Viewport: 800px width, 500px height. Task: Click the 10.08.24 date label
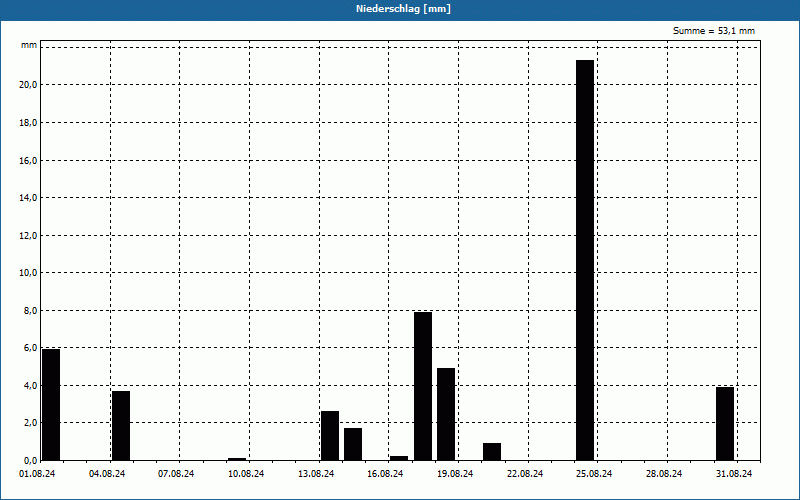pos(246,474)
